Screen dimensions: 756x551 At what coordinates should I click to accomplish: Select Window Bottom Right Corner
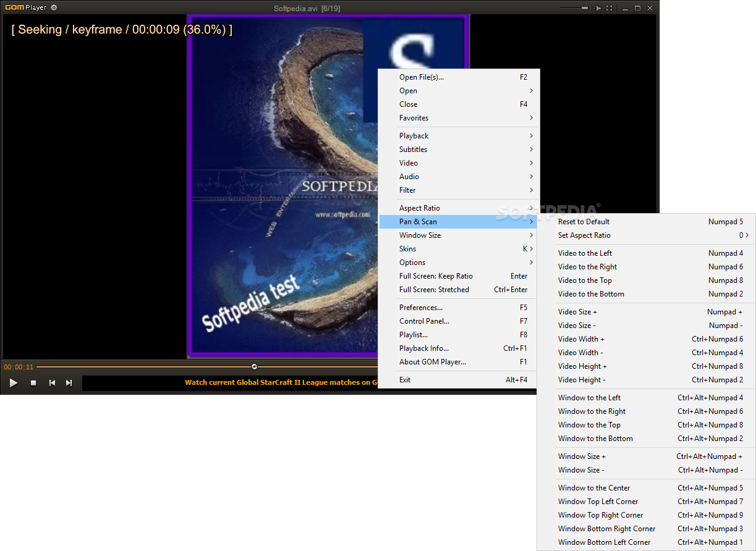coord(647,529)
